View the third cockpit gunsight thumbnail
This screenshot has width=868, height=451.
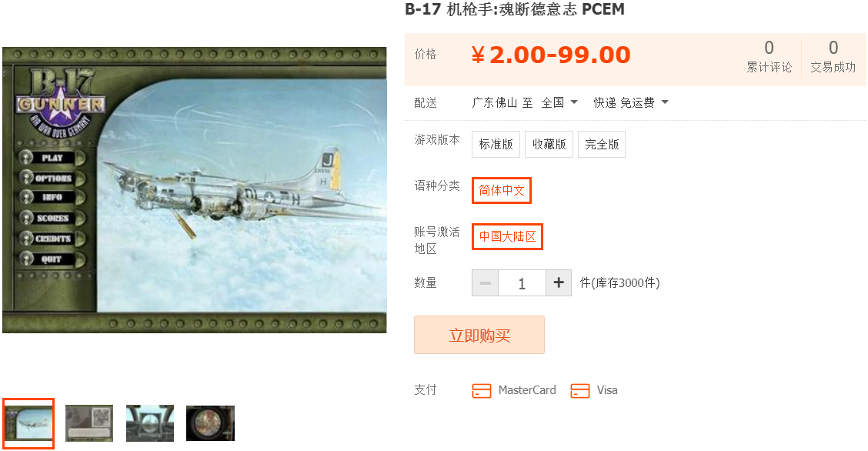pos(150,423)
